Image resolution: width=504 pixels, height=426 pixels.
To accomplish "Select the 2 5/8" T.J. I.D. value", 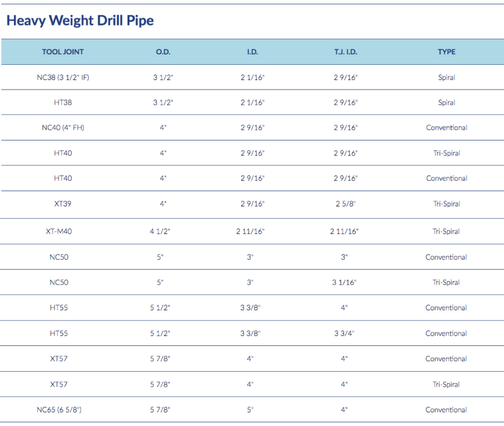I will point(346,204).
